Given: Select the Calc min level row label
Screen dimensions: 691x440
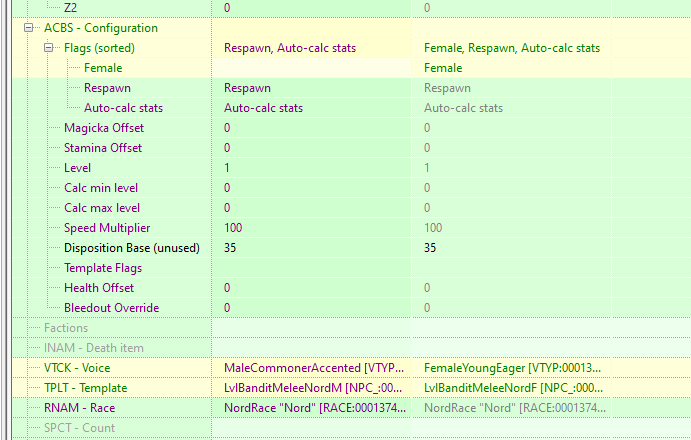Looking at the screenshot, I should coord(101,188).
